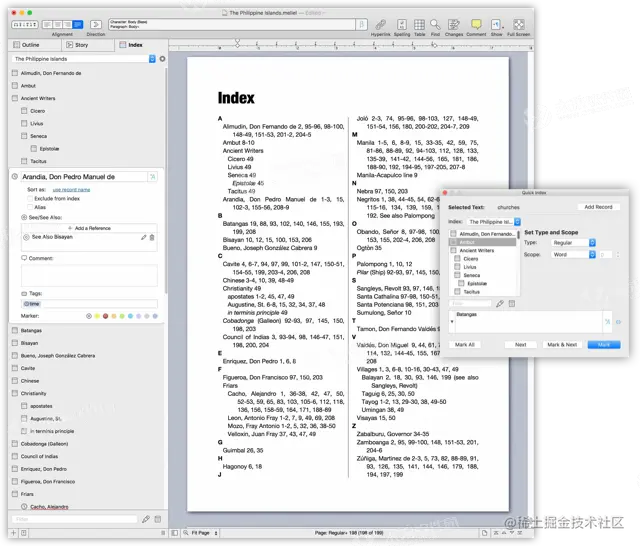Click the pencil icon in Quick Index
The image size is (640, 546).
[x=500, y=304]
